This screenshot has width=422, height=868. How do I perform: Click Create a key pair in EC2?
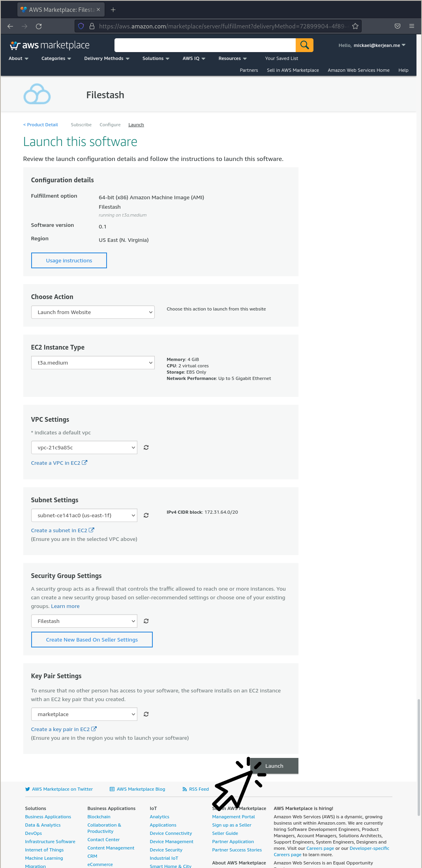[x=64, y=729]
